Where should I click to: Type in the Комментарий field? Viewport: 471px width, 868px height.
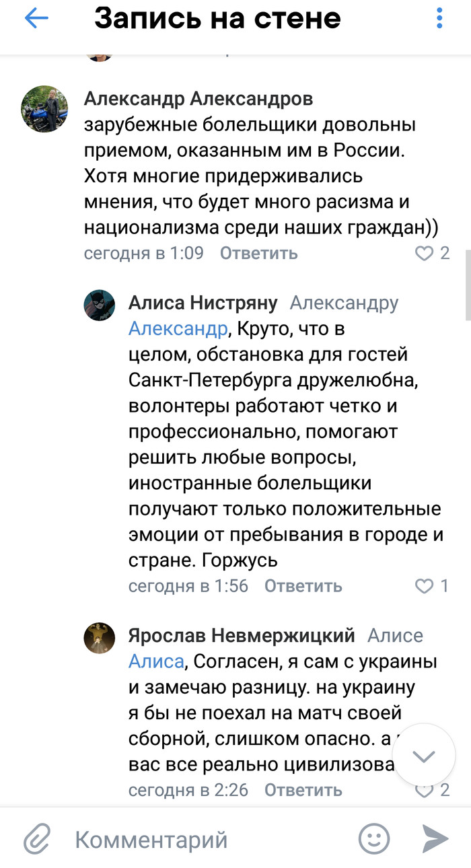click(x=202, y=839)
